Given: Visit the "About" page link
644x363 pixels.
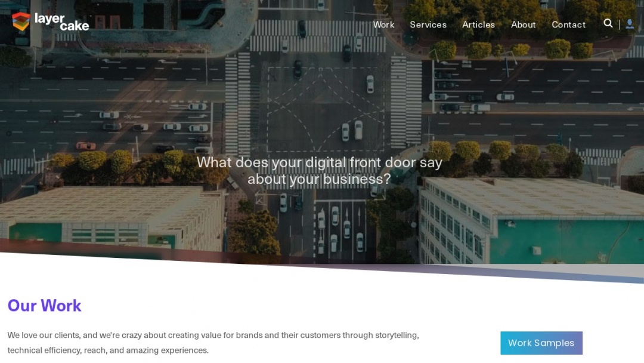Looking at the screenshot, I should [523, 24].
